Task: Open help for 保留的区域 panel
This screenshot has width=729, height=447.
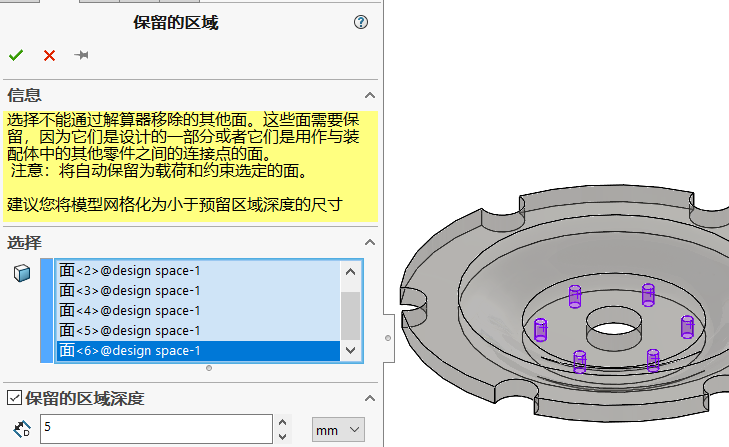Action: click(x=361, y=22)
